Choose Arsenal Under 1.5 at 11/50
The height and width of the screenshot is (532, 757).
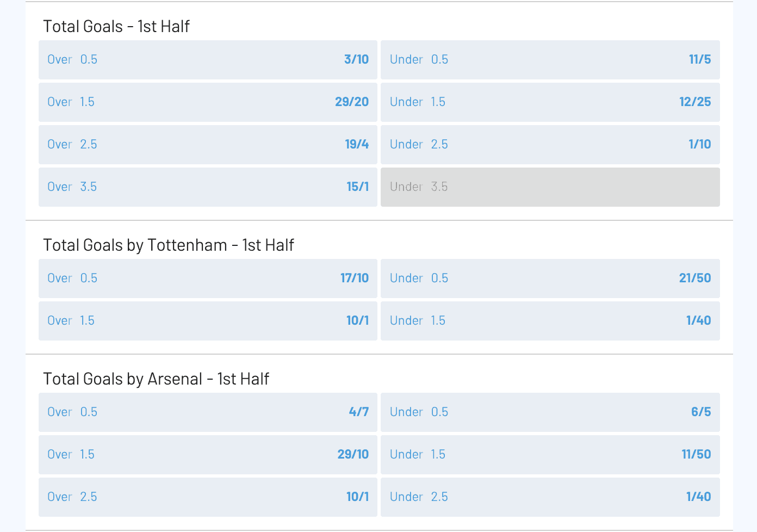pyautogui.click(x=550, y=455)
